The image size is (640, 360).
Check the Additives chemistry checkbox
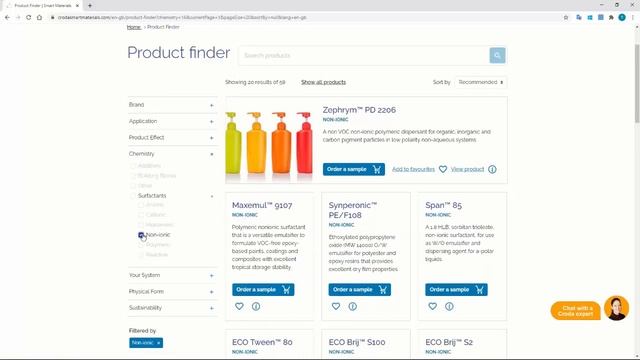pos(133,166)
